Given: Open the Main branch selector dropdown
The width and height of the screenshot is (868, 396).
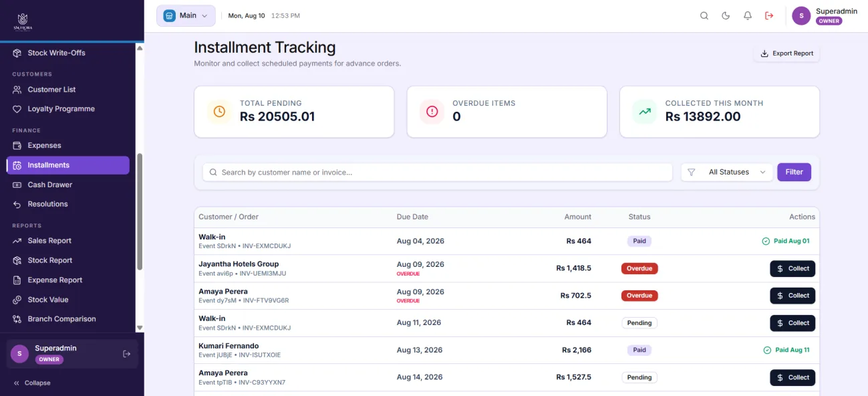Looking at the screenshot, I should [x=186, y=15].
